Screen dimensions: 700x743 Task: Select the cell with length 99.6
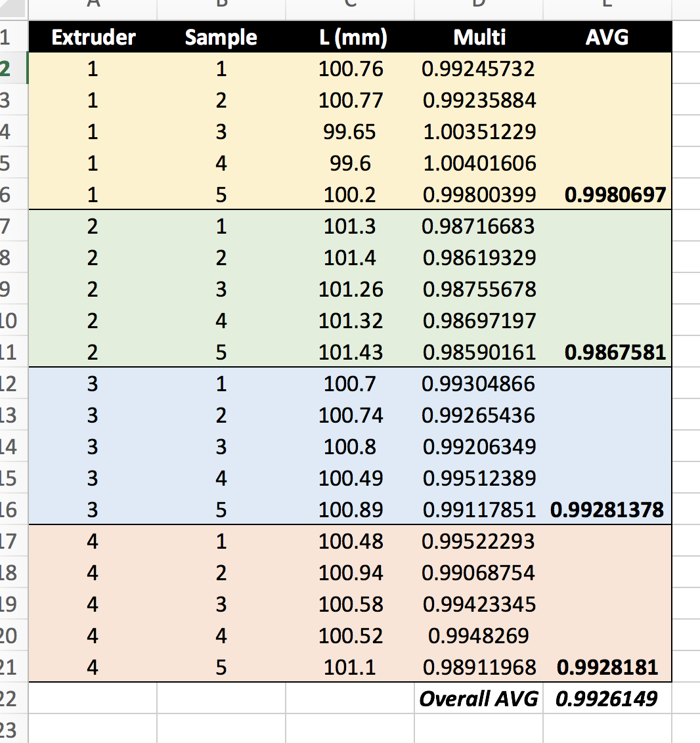click(x=351, y=163)
